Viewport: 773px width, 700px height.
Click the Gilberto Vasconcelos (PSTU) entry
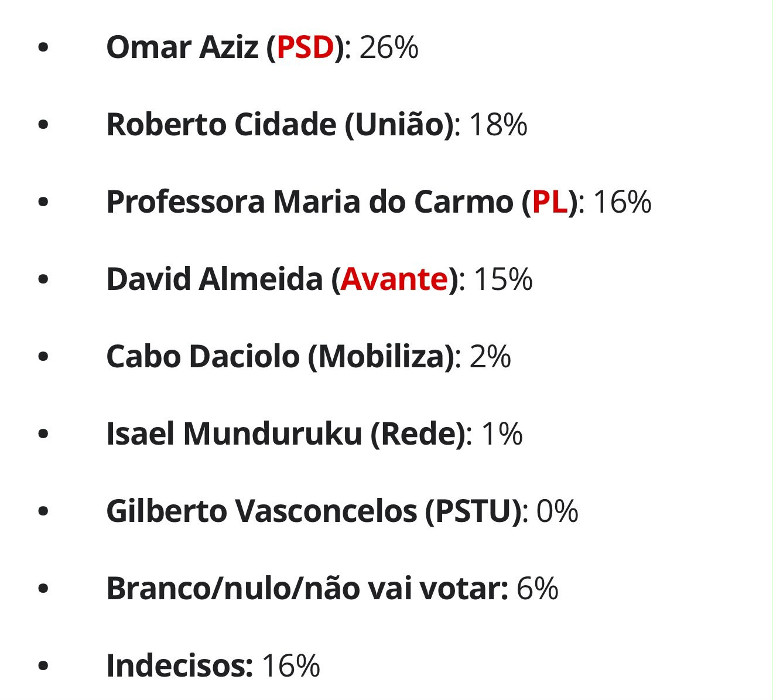[314, 511]
